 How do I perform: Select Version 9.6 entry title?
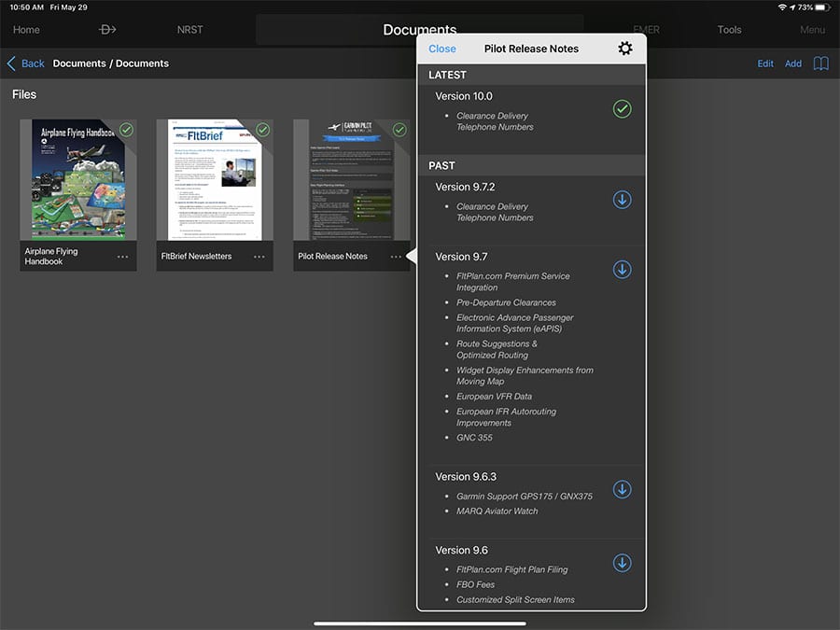point(461,550)
